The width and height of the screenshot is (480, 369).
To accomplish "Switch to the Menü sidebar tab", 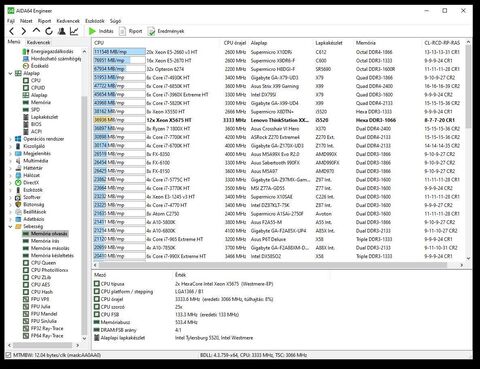I will pos(14,42).
